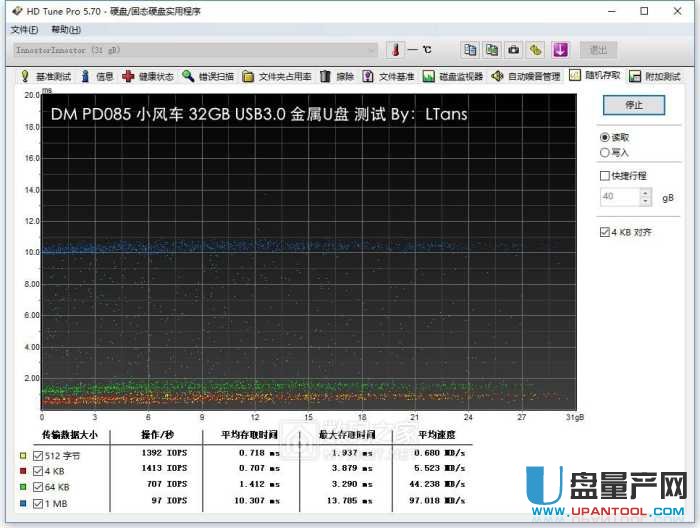Click the yellow 512 字节 legend square
Viewport: 700px width, 528px height.
pos(22,455)
